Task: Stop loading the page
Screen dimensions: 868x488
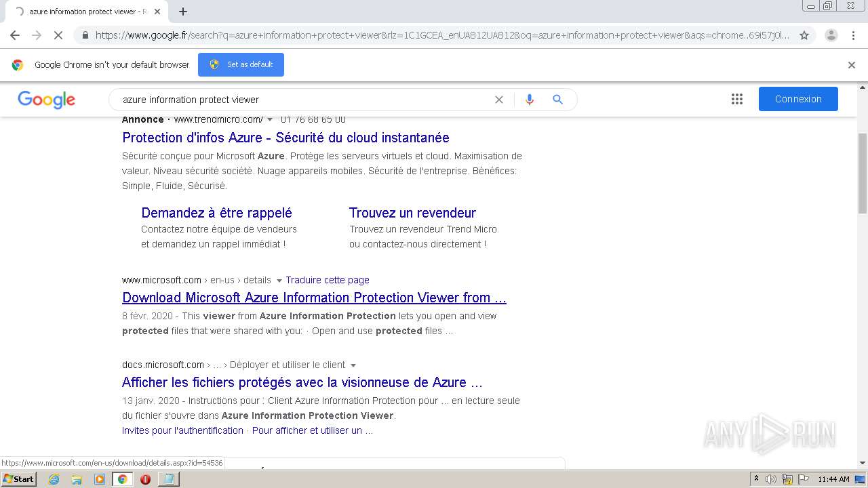Action: pyautogui.click(x=58, y=35)
